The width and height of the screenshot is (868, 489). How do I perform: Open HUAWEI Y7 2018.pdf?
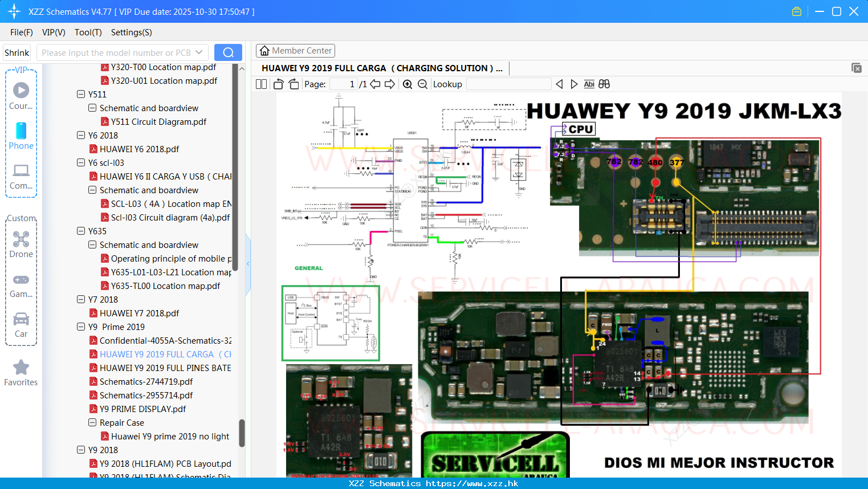click(x=134, y=313)
